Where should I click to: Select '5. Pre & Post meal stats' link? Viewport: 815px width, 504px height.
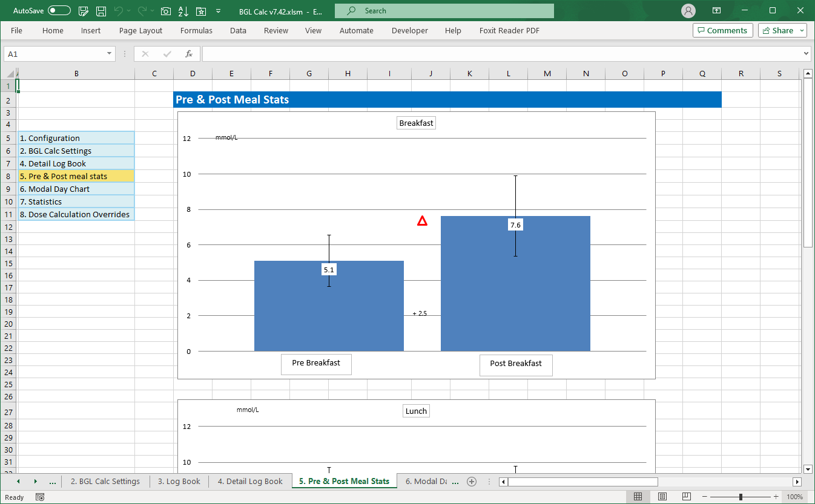(76, 176)
